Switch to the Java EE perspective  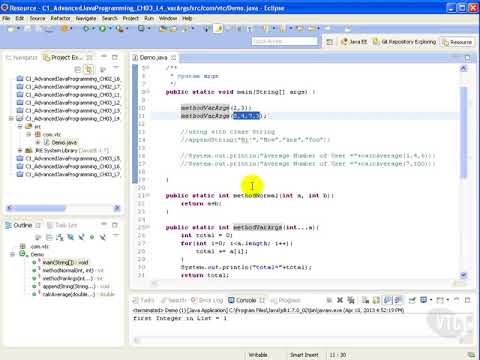tap(354, 42)
